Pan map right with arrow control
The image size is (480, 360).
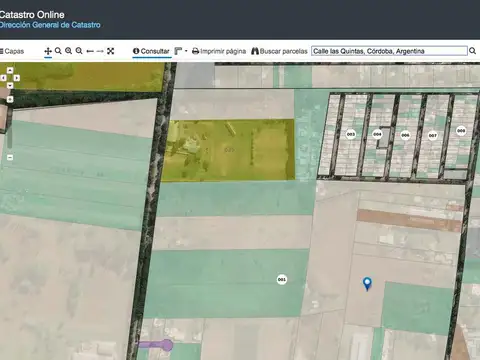(x=17, y=78)
